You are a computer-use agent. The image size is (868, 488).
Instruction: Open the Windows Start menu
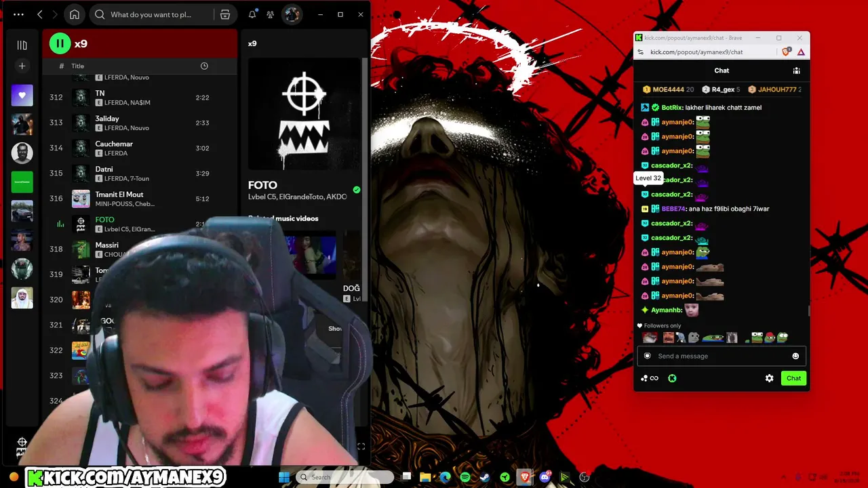coord(284,477)
